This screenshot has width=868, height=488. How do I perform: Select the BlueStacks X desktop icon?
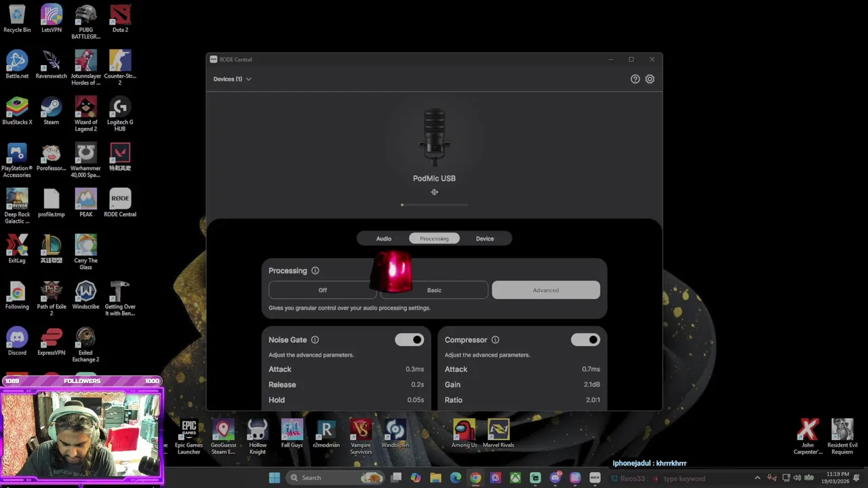pos(17,111)
